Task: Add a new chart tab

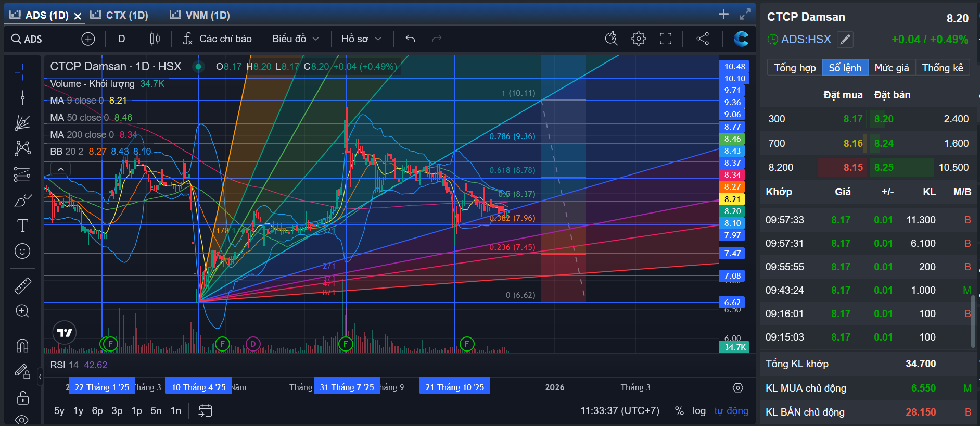Action: [x=723, y=14]
